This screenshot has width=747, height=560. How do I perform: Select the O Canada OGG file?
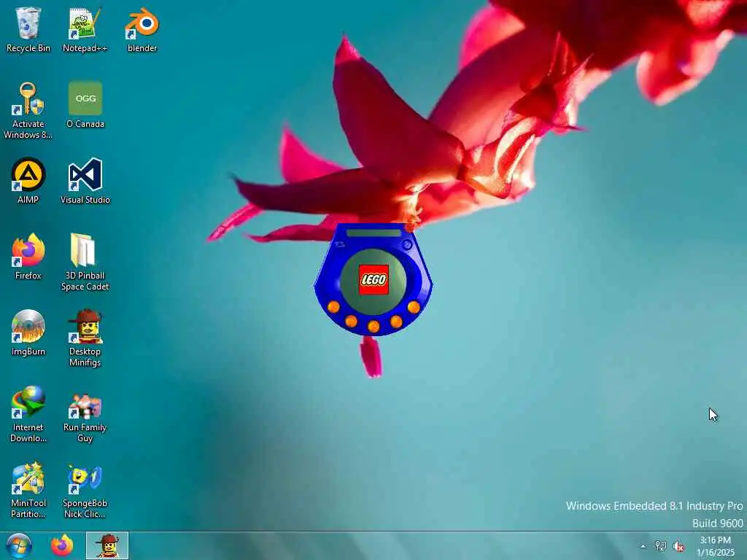[85, 105]
